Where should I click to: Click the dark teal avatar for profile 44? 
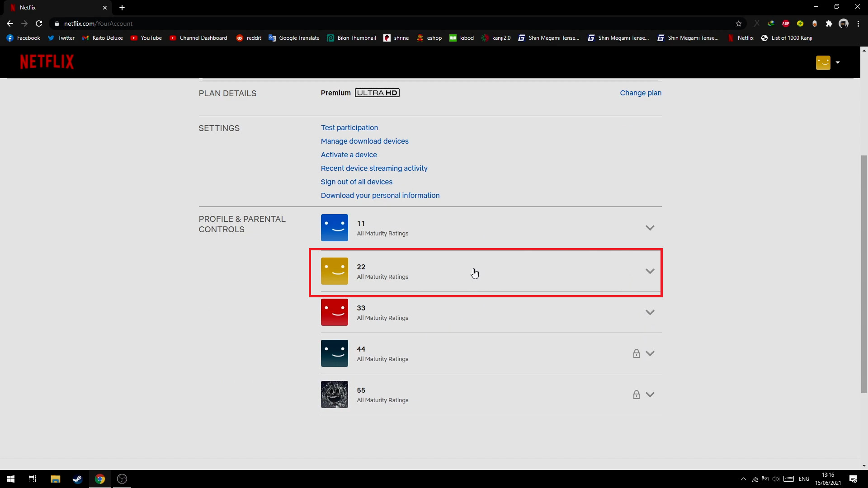(334, 353)
